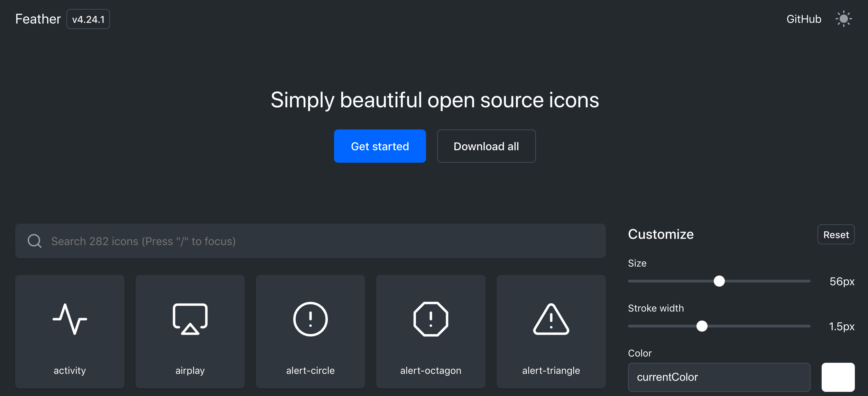
Task: Click the activity icon tile
Action: (x=70, y=331)
